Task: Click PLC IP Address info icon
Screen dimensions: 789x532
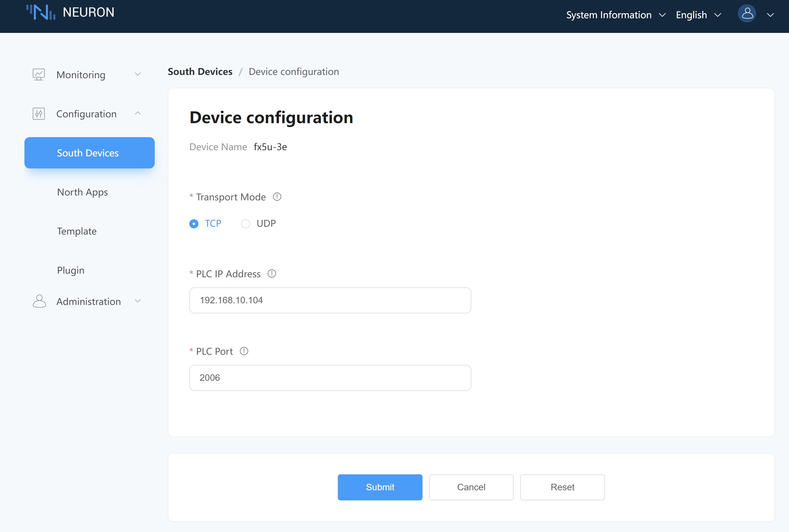Action: 272,273
